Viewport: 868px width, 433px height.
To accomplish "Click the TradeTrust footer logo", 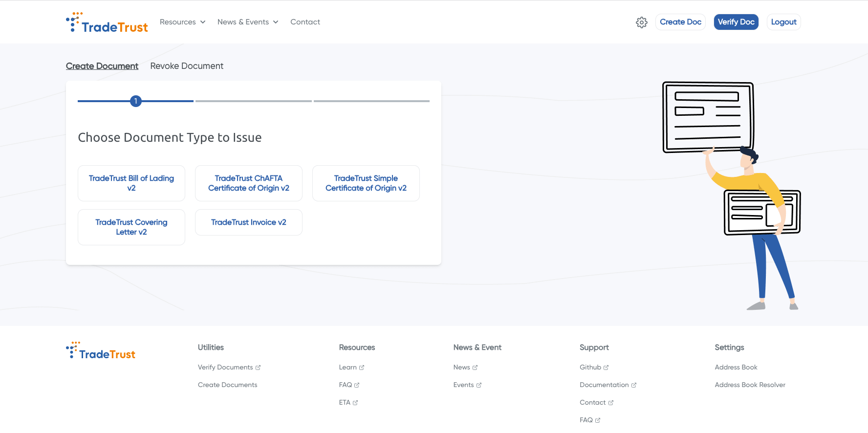I will pos(101,350).
